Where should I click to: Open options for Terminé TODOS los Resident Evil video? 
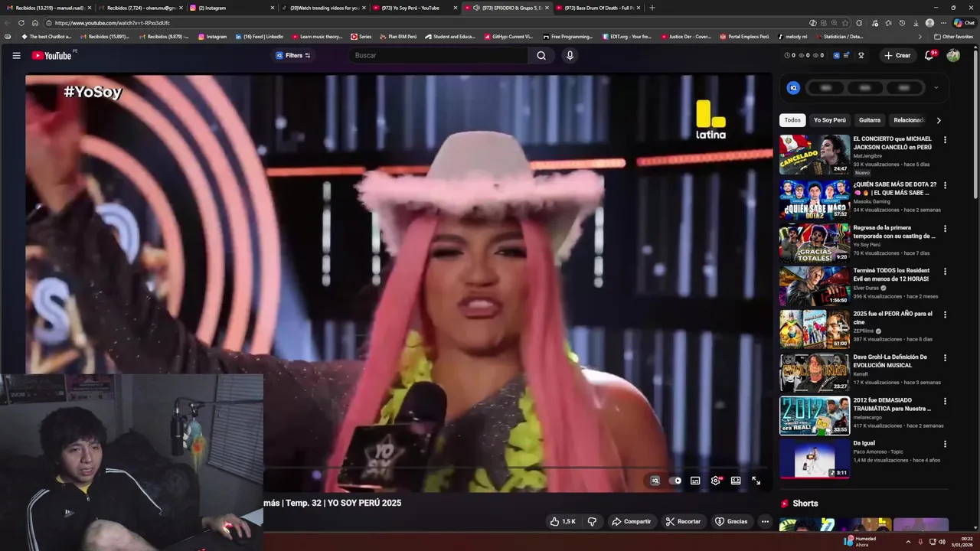(x=945, y=272)
